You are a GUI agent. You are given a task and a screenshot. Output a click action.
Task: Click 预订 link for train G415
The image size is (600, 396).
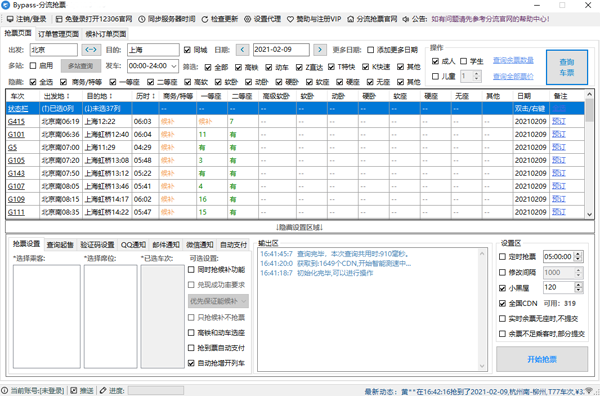point(559,121)
